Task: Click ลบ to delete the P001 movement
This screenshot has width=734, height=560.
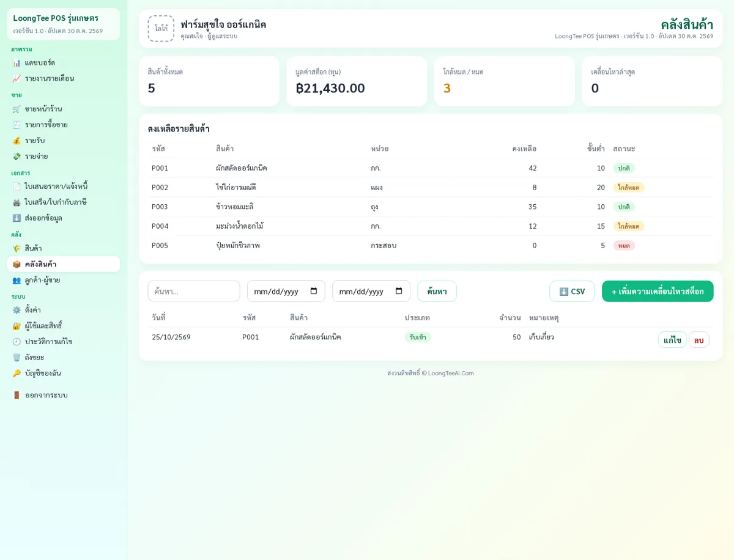Action: pyautogui.click(x=699, y=340)
